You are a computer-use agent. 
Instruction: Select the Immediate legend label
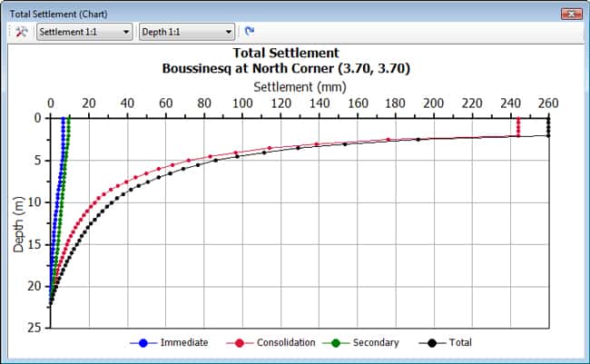coord(184,342)
